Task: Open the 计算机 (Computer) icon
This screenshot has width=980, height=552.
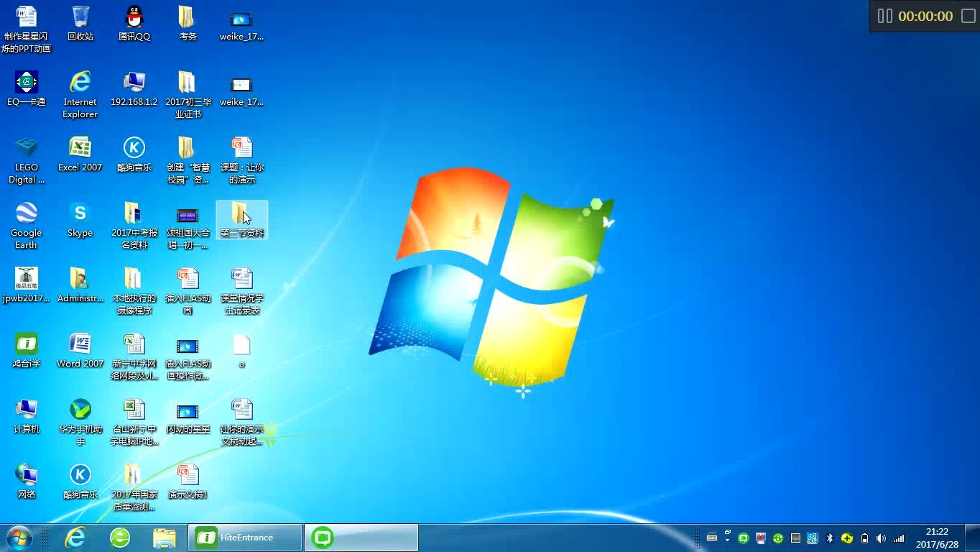Action: (x=27, y=416)
